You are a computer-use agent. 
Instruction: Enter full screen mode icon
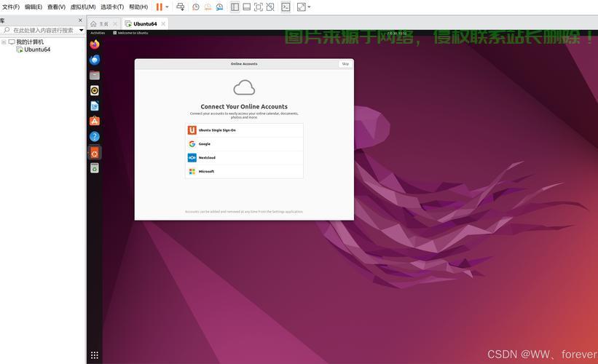258,7
